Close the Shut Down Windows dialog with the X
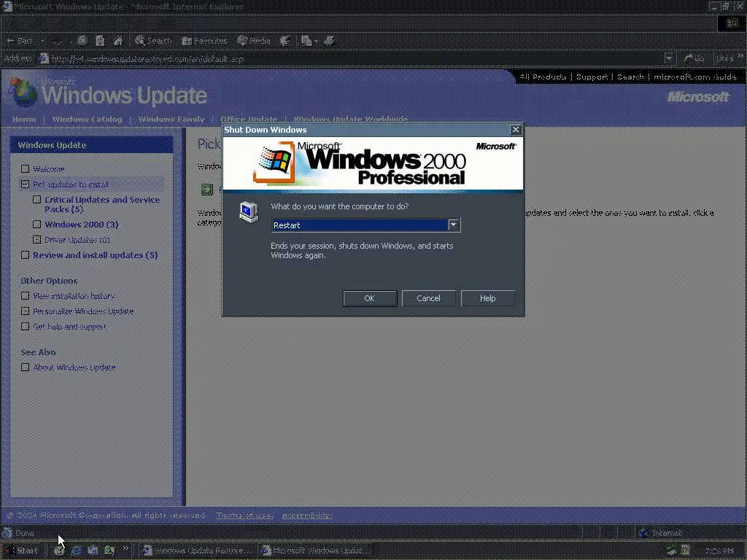This screenshot has width=747, height=560. [x=516, y=130]
